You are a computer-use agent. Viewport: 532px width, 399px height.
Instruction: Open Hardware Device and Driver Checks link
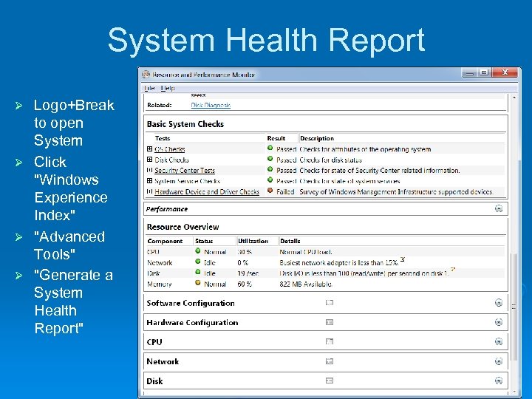[207, 191]
